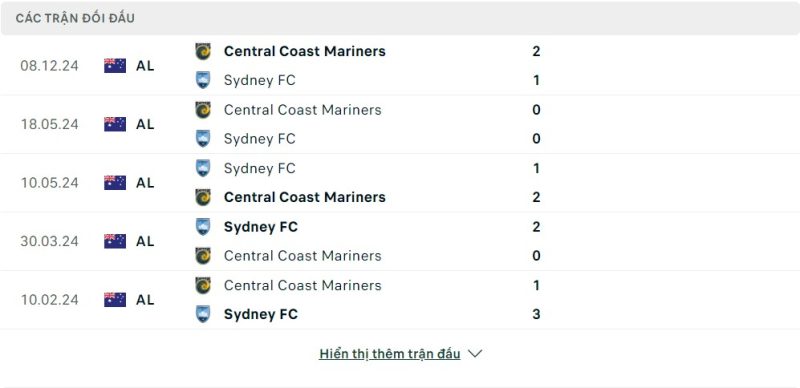Open the match dated 18.05.24
800x388 pixels.
click(x=400, y=124)
